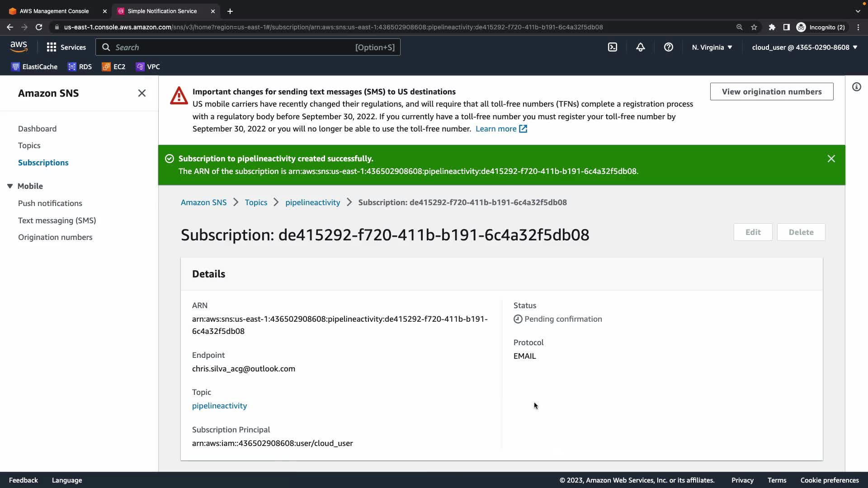Open the EC2 shortcut in favorites bar
This screenshot has height=488, width=868.
pos(114,67)
